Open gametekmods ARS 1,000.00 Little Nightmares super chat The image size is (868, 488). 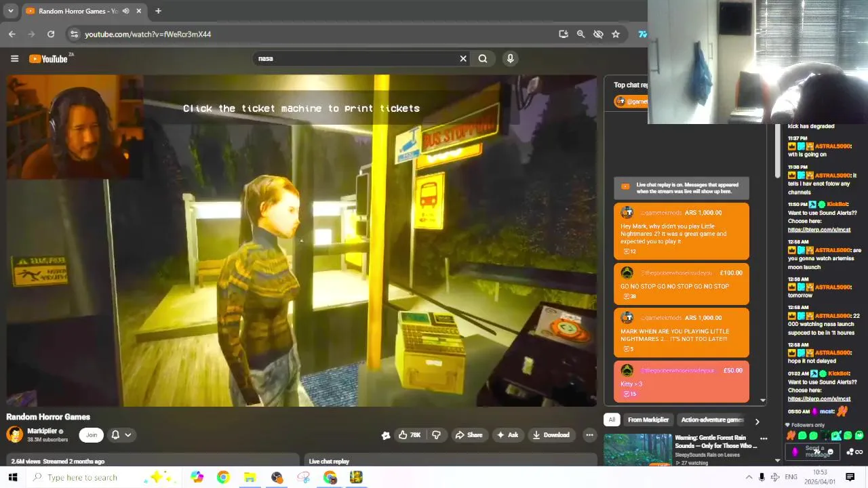682,231
